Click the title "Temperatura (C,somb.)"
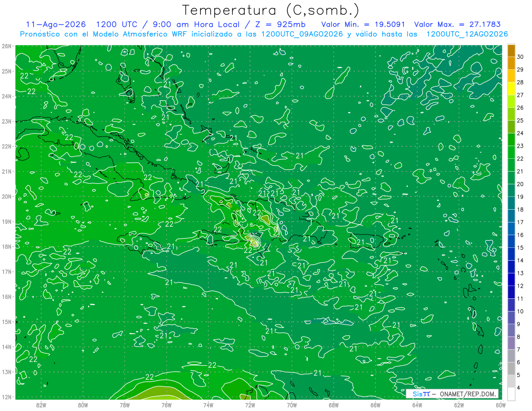This screenshot has height=411, width=532. coord(271,11)
